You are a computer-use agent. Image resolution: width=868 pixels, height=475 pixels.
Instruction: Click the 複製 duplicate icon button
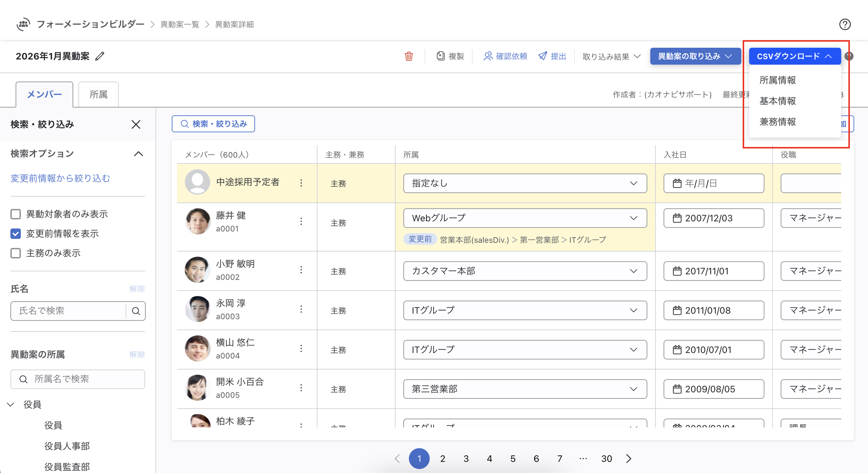click(440, 56)
